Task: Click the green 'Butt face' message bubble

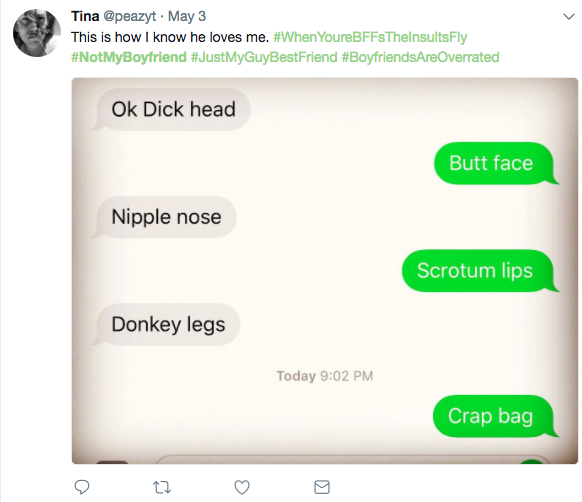Action: [496, 163]
